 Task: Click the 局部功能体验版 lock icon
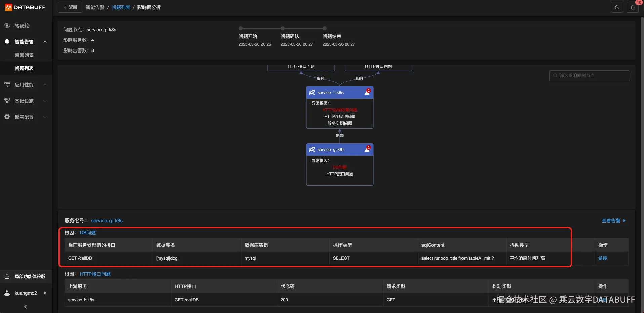click(7, 276)
